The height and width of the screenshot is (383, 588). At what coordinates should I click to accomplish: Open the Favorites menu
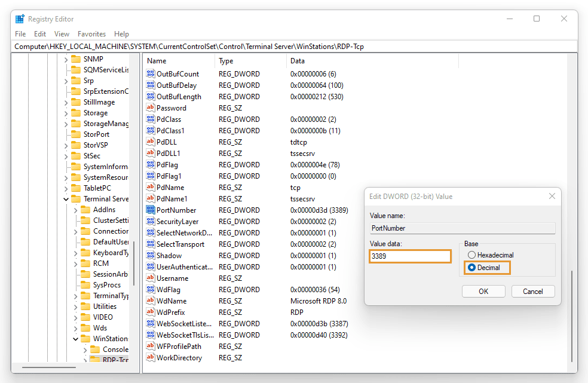pos(91,34)
